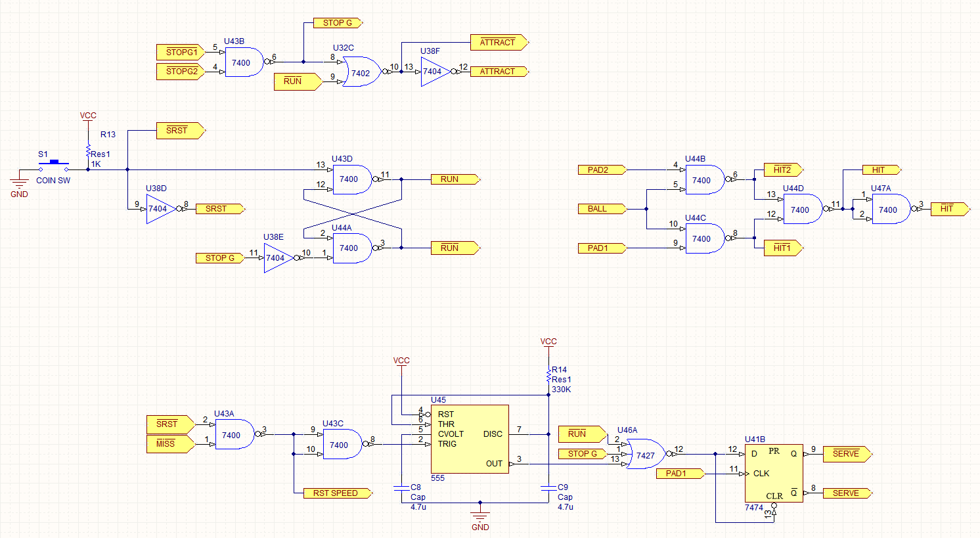Select capacitor C9 symbol
This screenshot has height=538, width=980.
548,488
